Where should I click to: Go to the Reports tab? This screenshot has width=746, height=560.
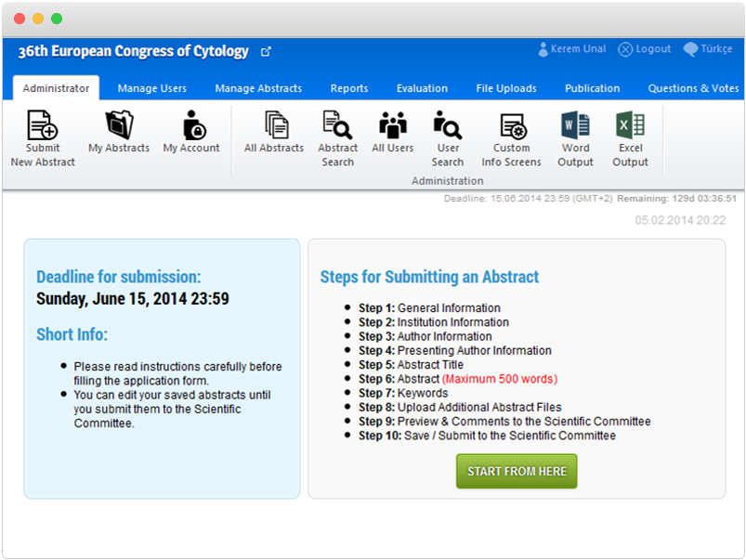coord(349,88)
